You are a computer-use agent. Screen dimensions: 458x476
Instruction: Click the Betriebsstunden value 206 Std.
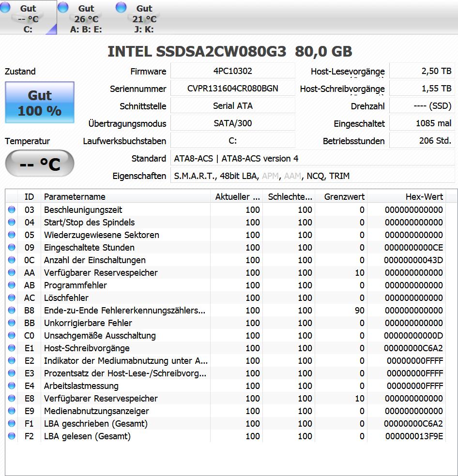pos(422,141)
